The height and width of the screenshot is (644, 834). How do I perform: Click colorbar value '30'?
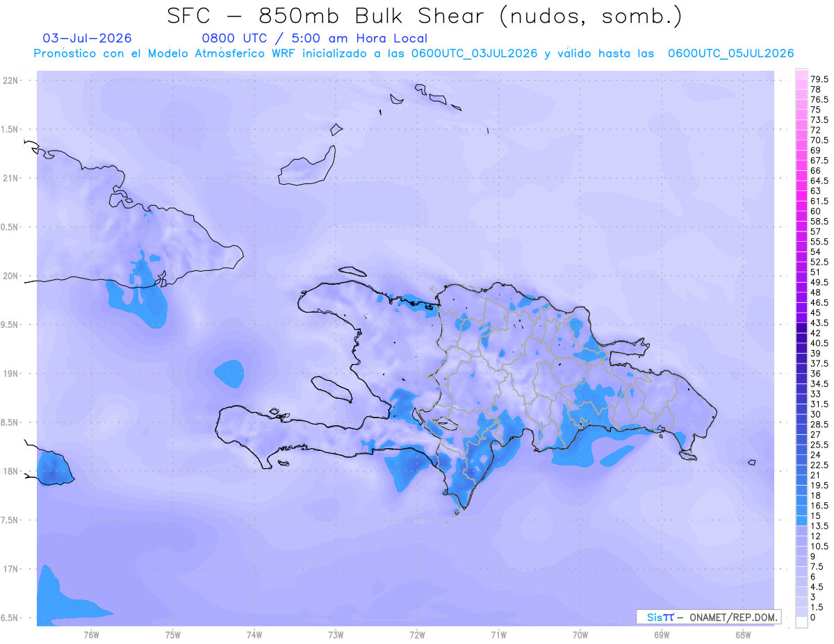[816, 414]
